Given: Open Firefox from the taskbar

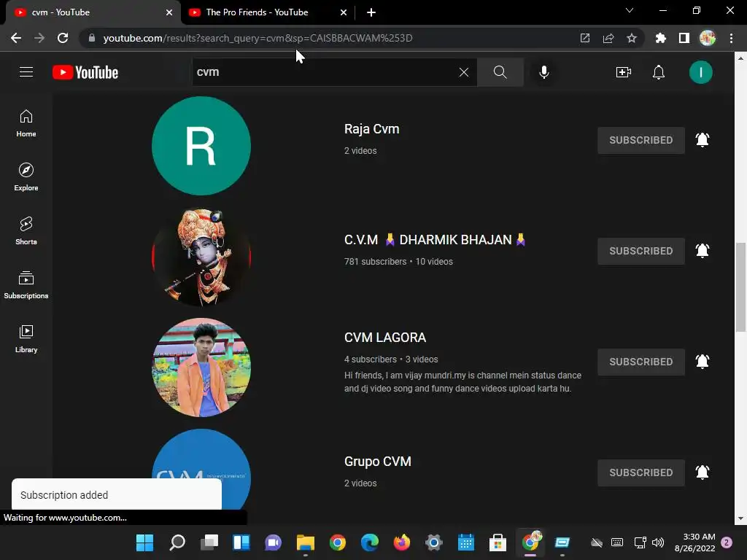Looking at the screenshot, I should click(402, 542).
